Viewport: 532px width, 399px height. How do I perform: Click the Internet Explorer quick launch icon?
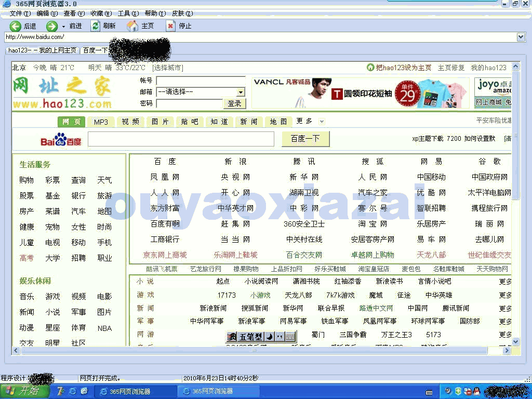point(73,391)
